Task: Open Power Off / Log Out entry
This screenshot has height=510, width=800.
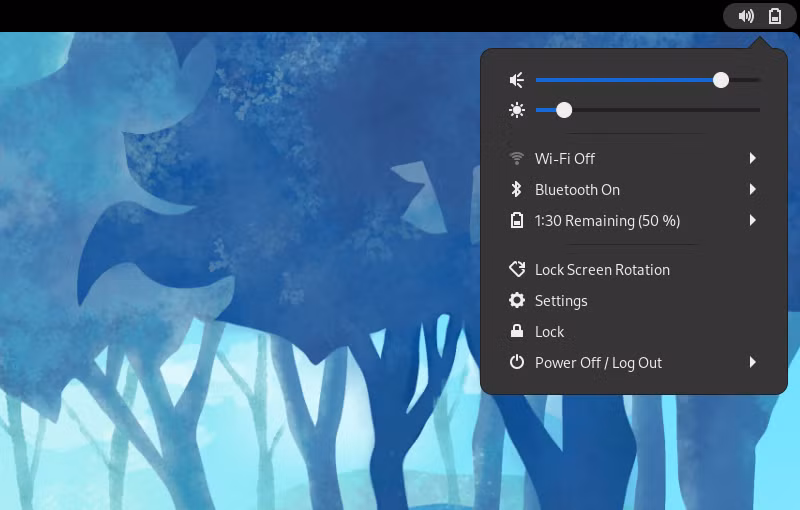Action: click(x=634, y=363)
